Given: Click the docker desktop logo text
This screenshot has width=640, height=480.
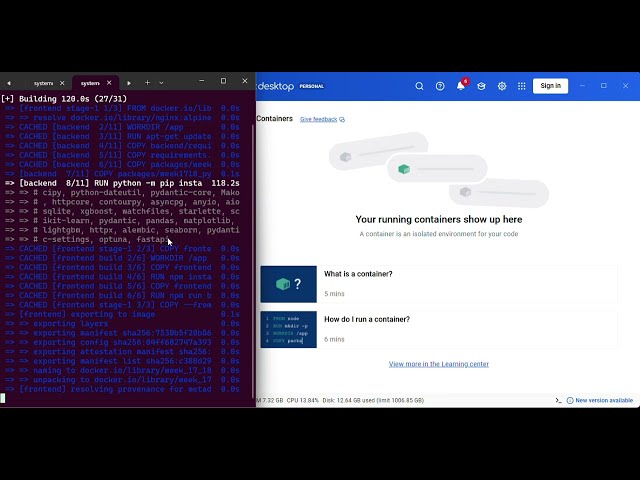Looking at the screenshot, I should (x=275, y=86).
